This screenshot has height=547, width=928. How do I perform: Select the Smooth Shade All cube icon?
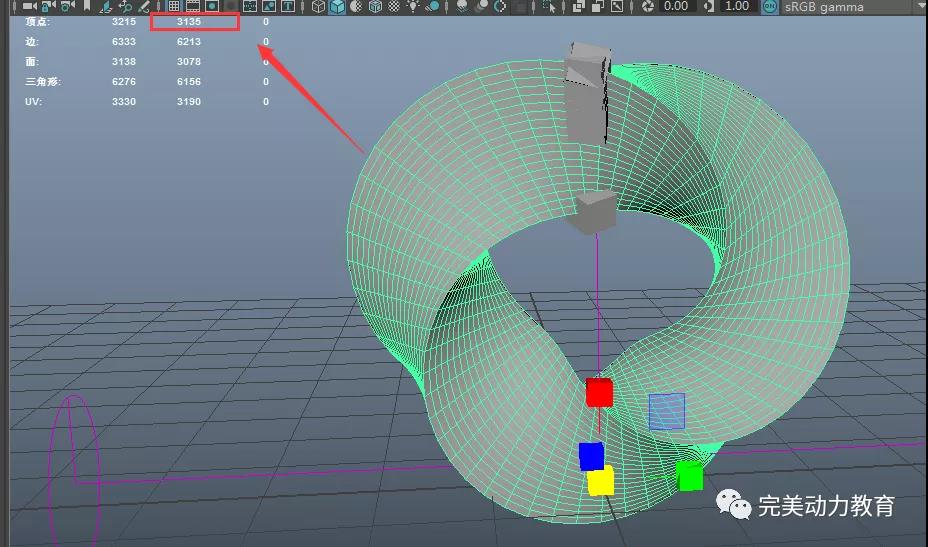tap(338, 6)
